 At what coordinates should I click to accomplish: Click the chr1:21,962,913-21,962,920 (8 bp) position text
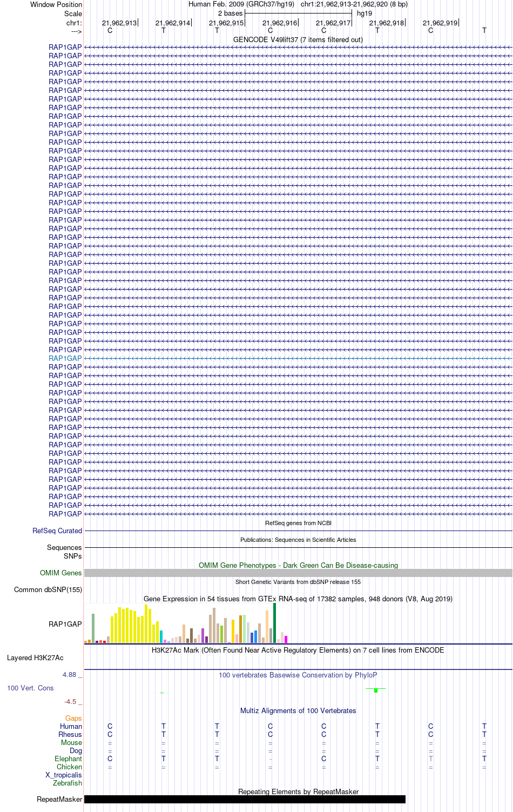coord(354,4)
